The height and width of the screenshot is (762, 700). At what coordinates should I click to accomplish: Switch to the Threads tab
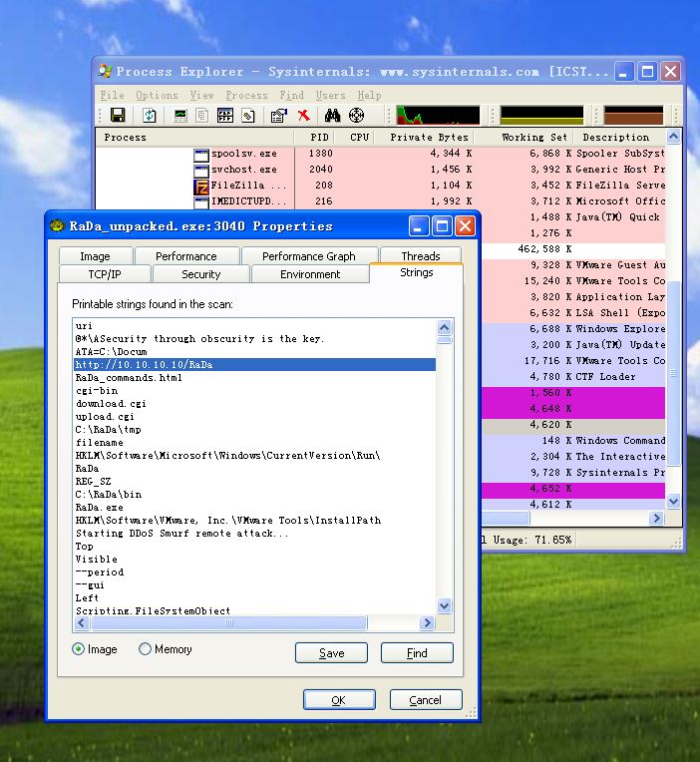tap(421, 256)
